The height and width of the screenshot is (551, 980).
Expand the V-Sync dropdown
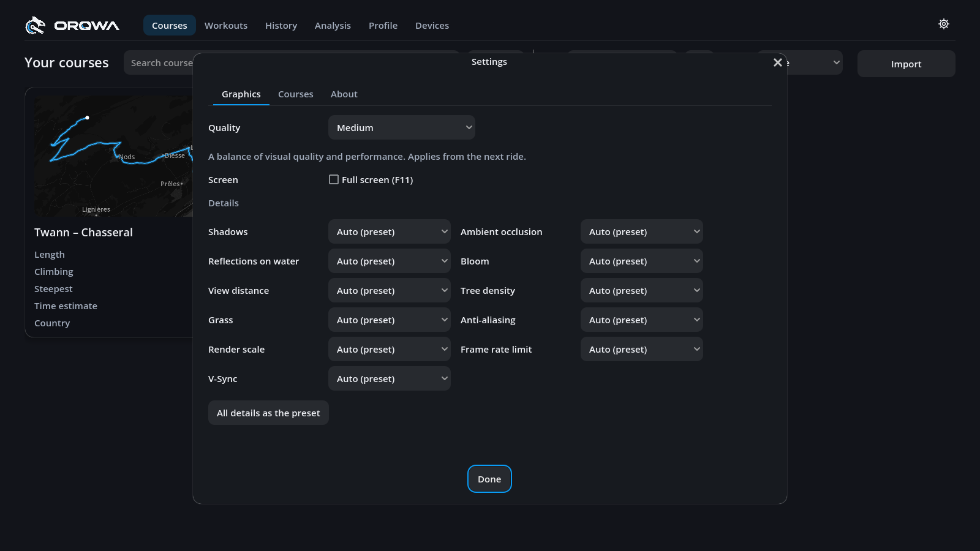[390, 378]
